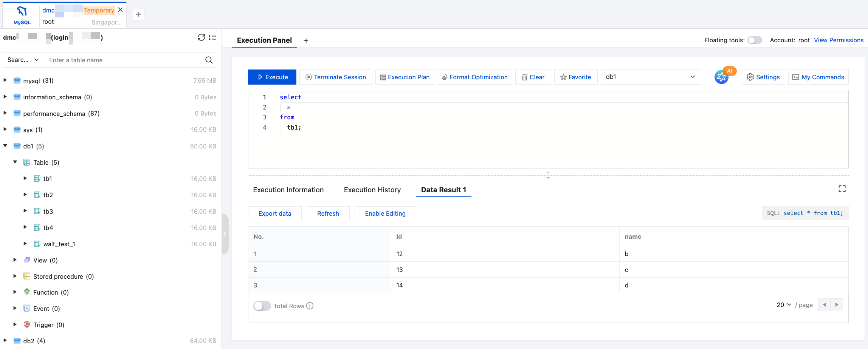
Task: Toggle the Floating tools switch
Action: (x=755, y=40)
